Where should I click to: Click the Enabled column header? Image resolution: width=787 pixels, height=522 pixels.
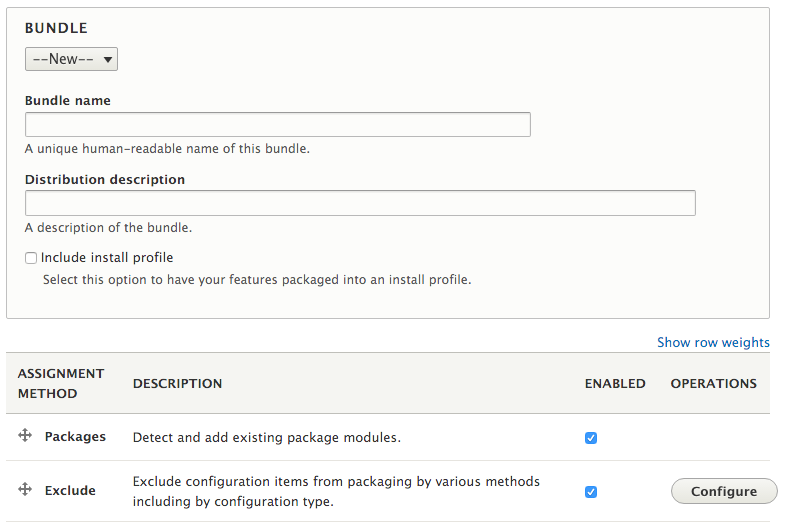615,383
